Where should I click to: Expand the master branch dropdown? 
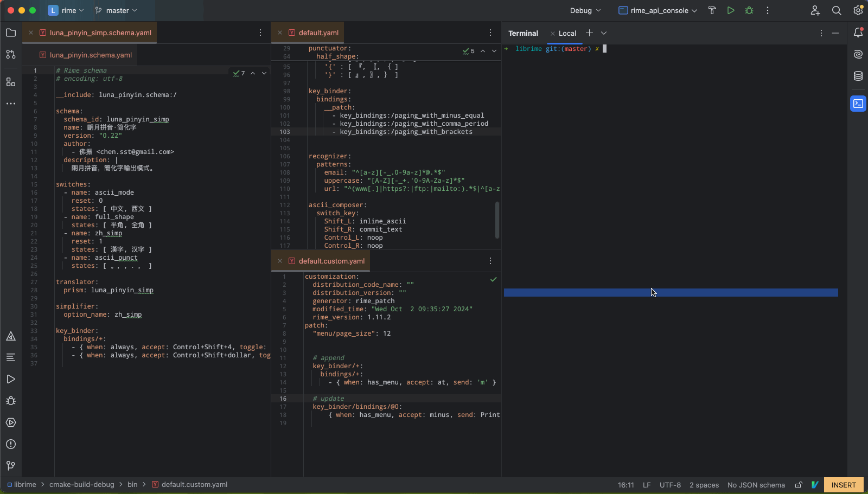click(117, 10)
